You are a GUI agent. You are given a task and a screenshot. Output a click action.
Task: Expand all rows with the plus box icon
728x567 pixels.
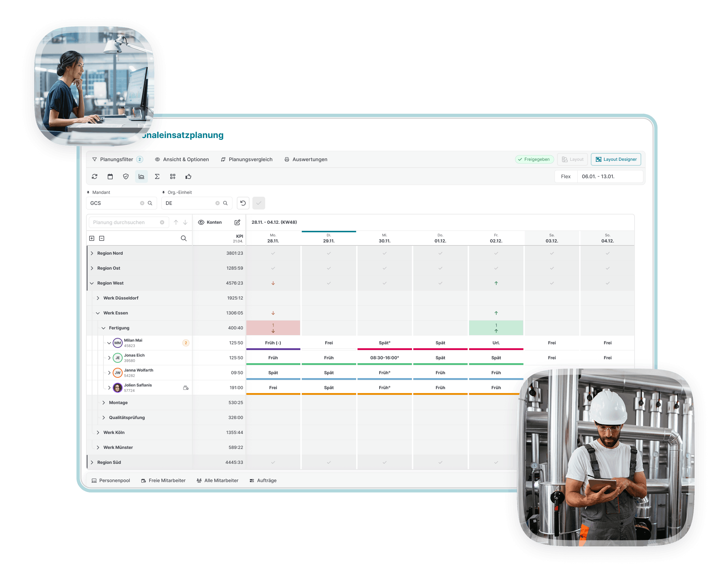tap(92, 238)
